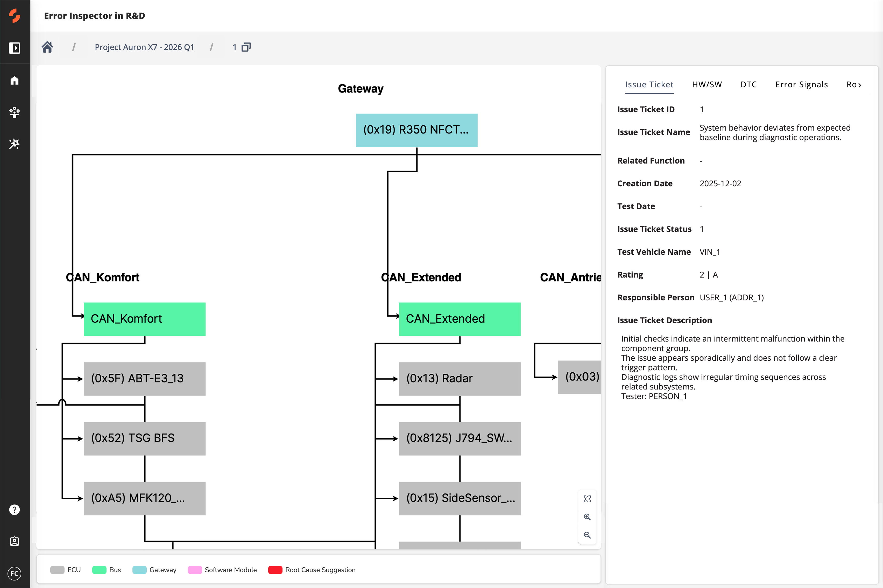Copy ticket number with breadcrumb copy icon
This screenshot has height=588, width=883.
[246, 47]
